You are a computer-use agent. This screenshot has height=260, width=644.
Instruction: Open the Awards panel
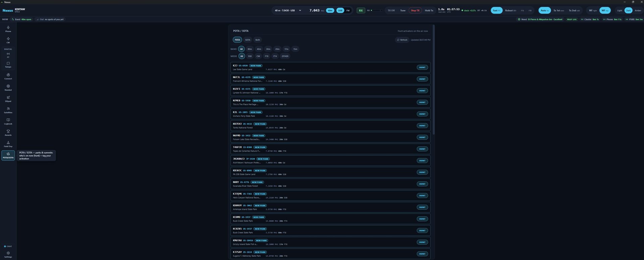[8, 133]
